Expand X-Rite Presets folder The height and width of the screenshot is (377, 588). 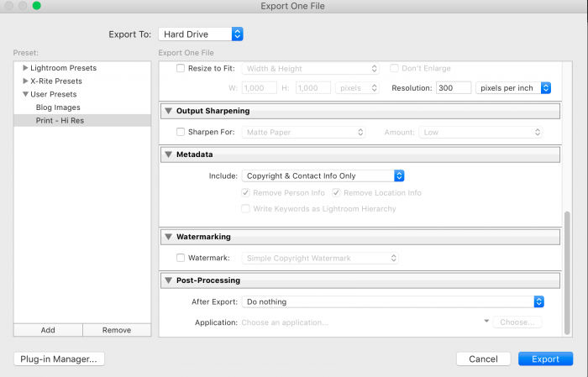[25, 81]
